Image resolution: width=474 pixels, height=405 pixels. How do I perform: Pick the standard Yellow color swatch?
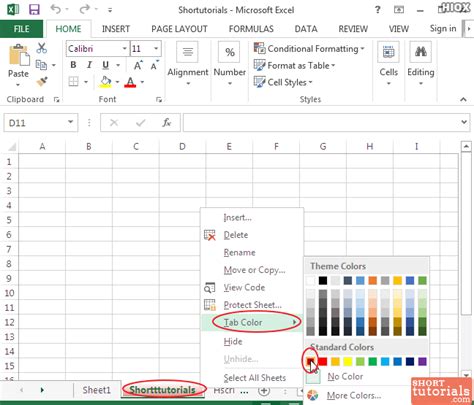pyautogui.click(x=347, y=361)
